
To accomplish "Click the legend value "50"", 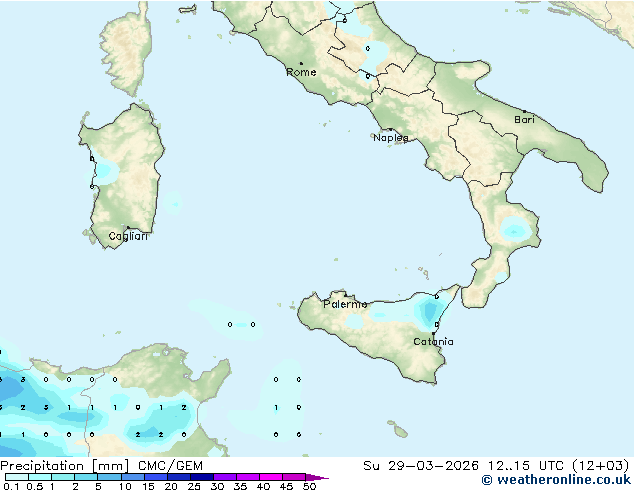I will (309, 486).
